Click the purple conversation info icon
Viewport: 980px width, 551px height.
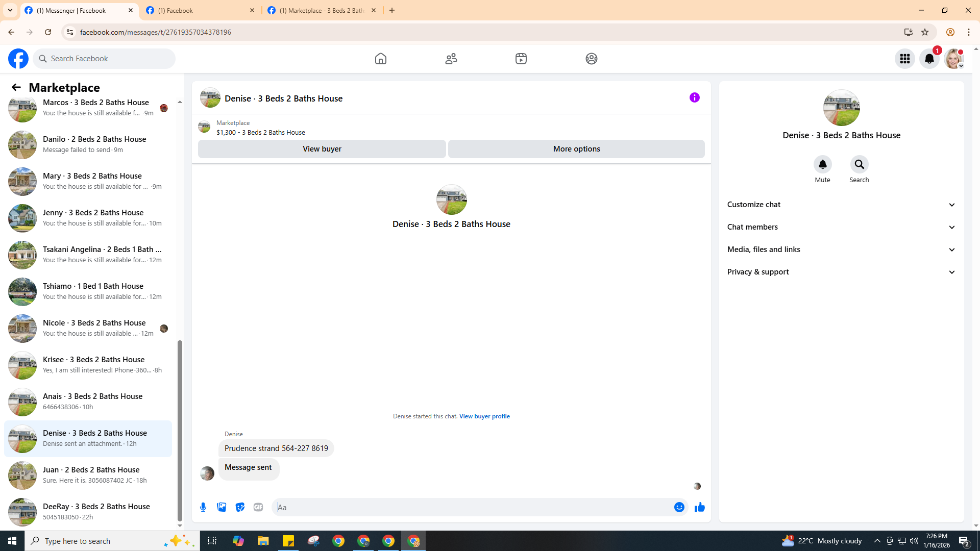694,97
